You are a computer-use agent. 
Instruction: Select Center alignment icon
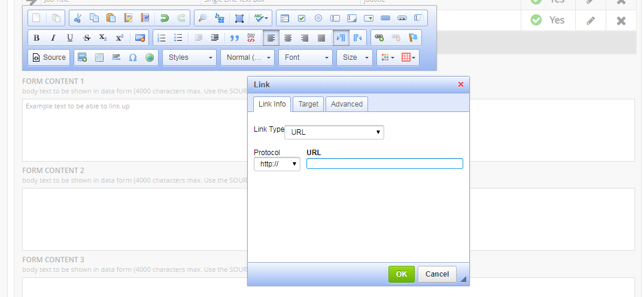288,38
